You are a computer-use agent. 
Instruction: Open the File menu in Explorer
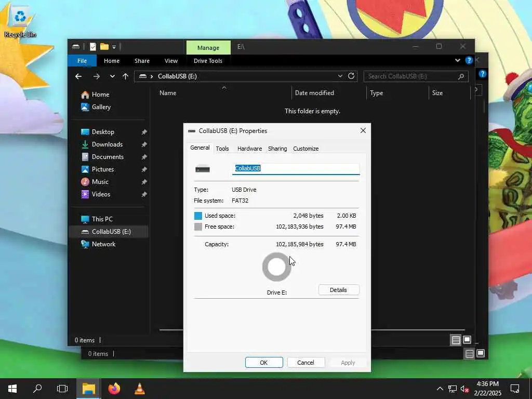82,61
